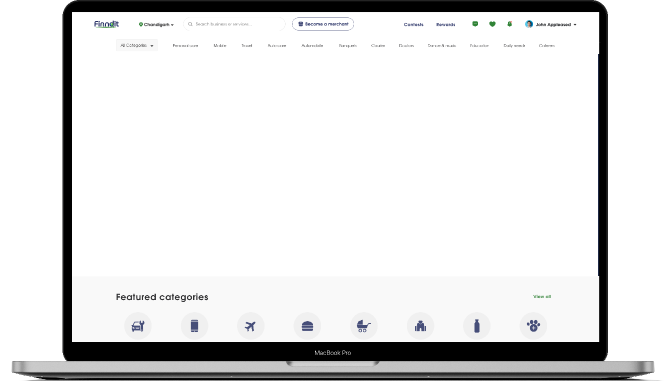Select the burger food featured category icon
Viewport: 666px width, 381px height.
(307, 326)
